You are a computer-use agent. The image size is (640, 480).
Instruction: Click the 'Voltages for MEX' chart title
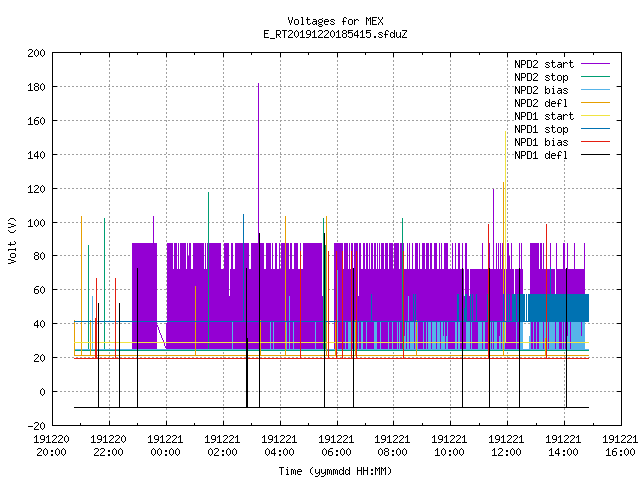(x=336, y=21)
